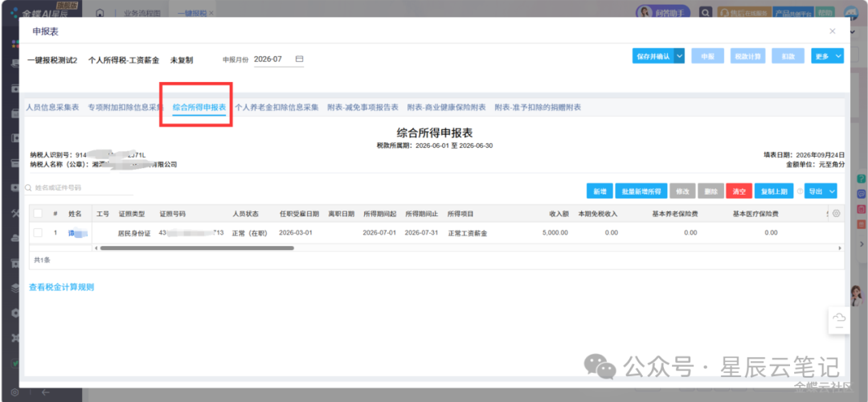Click the 税款计算 button
The image size is (868, 402).
(748, 56)
